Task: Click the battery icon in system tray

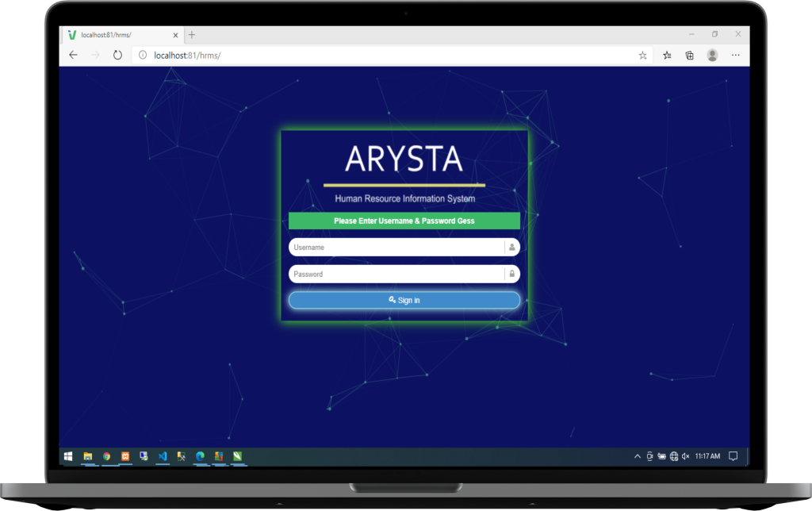Action: pos(662,456)
